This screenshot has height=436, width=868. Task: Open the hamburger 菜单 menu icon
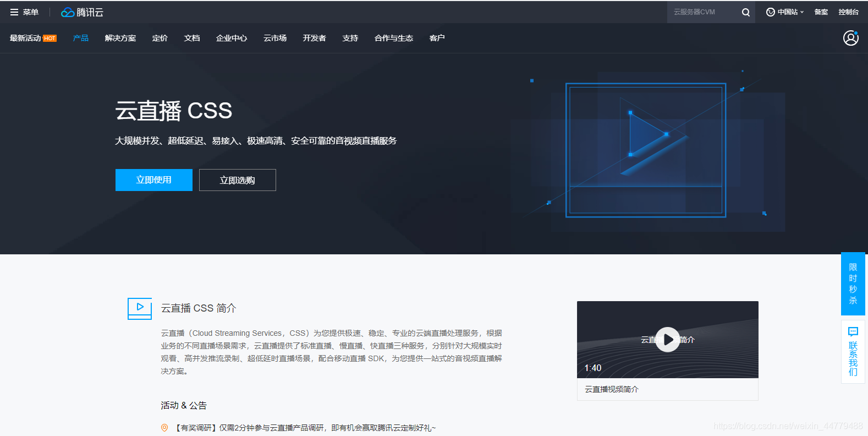[x=14, y=12]
